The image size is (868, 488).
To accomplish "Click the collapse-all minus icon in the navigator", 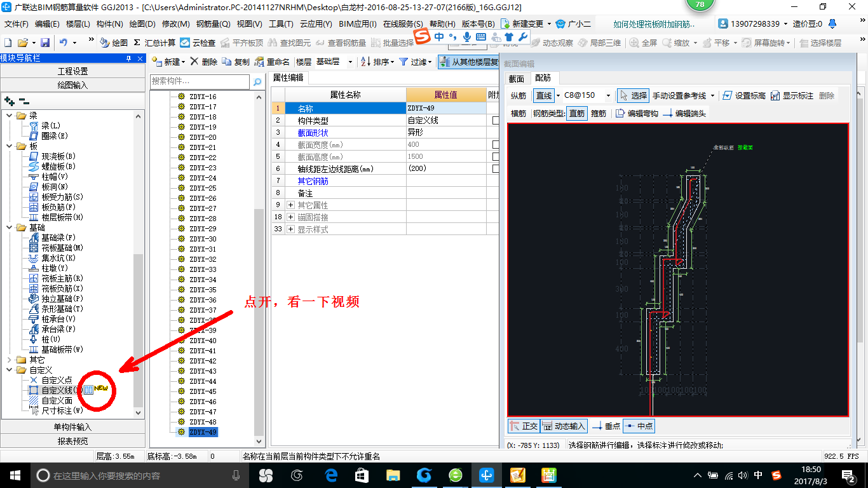I will pos(24,100).
